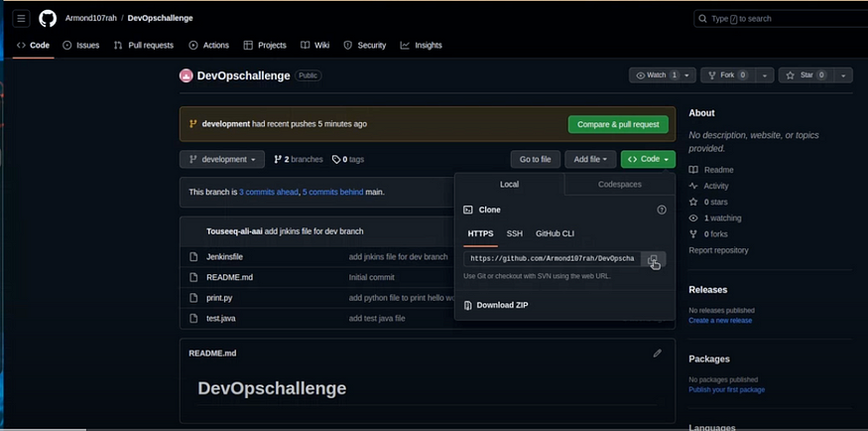The height and width of the screenshot is (431, 868).
Task: Switch to the Projects tab
Action: [x=265, y=46]
